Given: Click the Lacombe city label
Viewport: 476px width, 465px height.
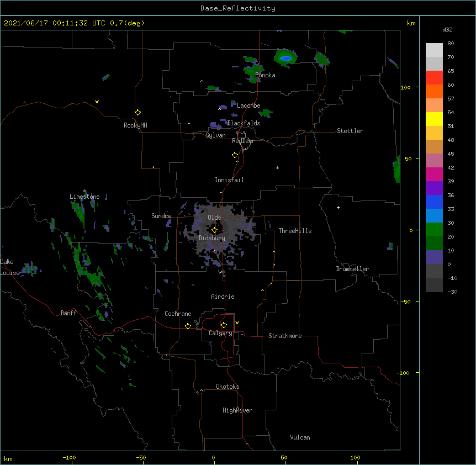Looking at the screenshot, I should click(248, 105).
